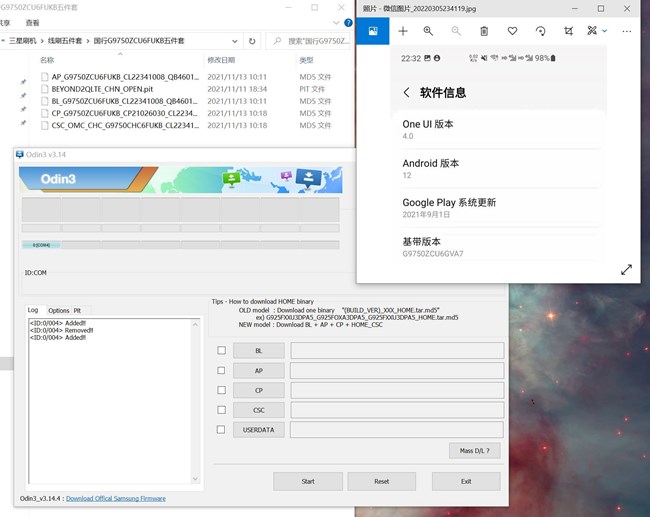
Task: Open the Download Offical Samsung Firmware link
Action: 116,498
